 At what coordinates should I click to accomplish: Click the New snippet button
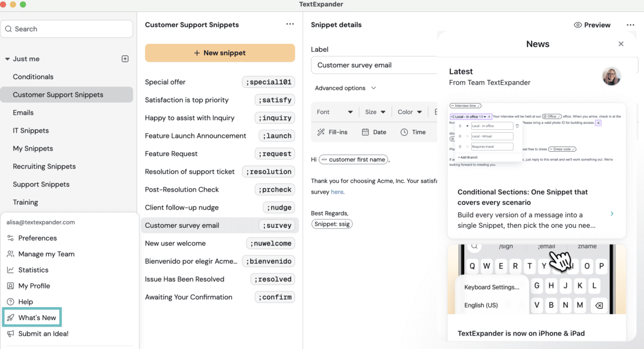coord(220,53)
